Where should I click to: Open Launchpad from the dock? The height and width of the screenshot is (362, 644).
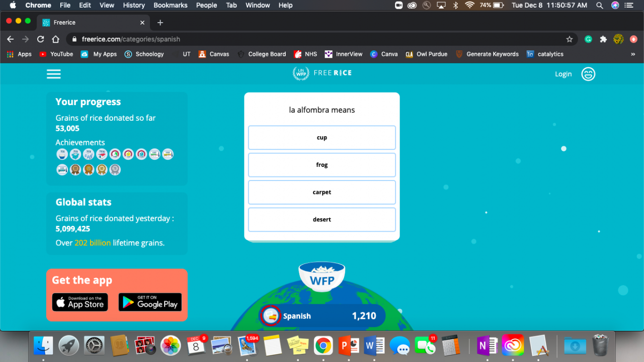click(69, 345)
